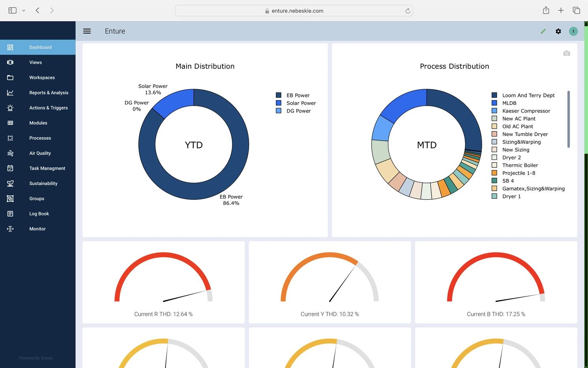This screenshot has width=588, height=368.
Task: Toggle Thermic Boiler legend entry
Action: pyautogui.click(x=515, y=165)
